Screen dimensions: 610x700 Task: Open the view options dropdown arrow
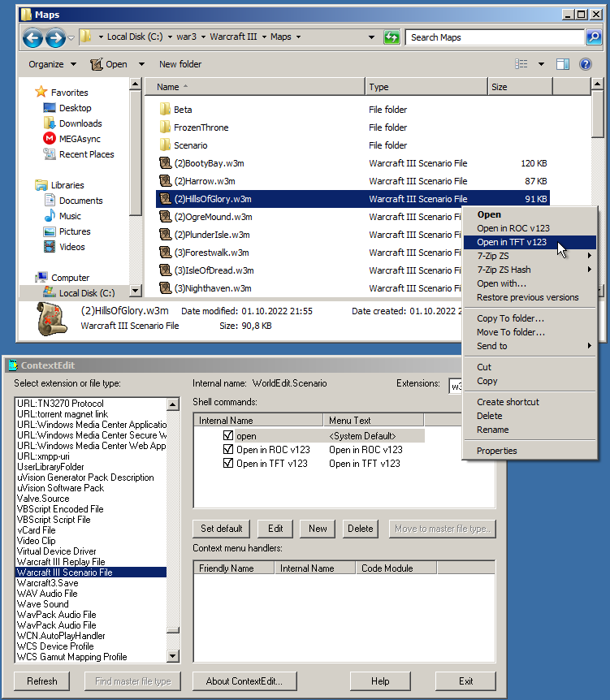click(x=541, y=64)
